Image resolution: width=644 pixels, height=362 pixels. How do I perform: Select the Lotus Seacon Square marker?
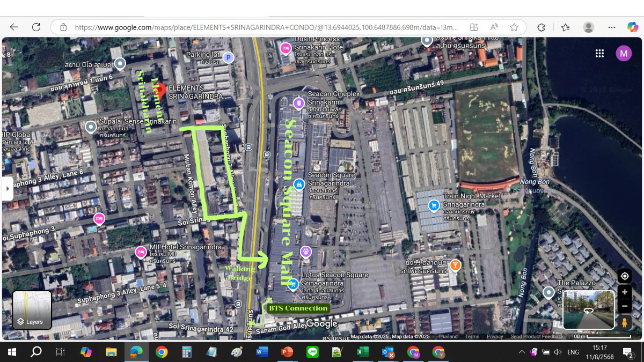[x=293, y=285]
